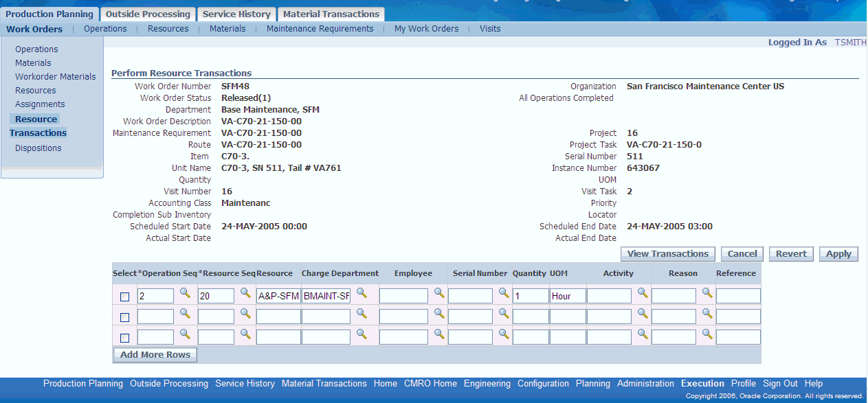868x403 pixels.
Task: Select the Work Orders subtab
Action: [34, 29]
